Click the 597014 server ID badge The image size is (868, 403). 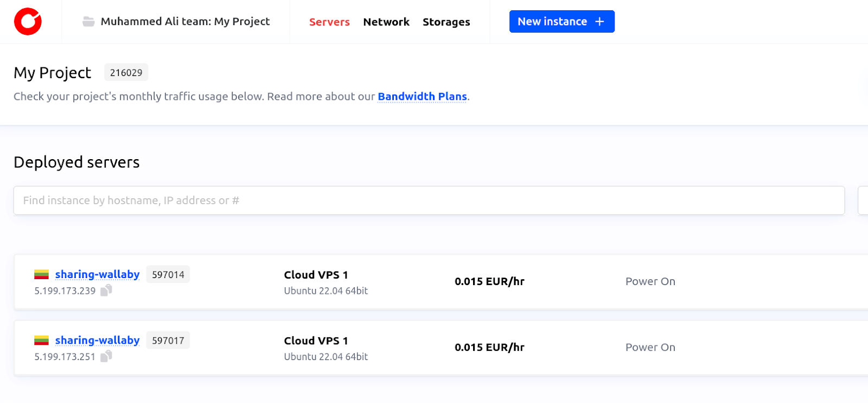click(x=168, y=275)
